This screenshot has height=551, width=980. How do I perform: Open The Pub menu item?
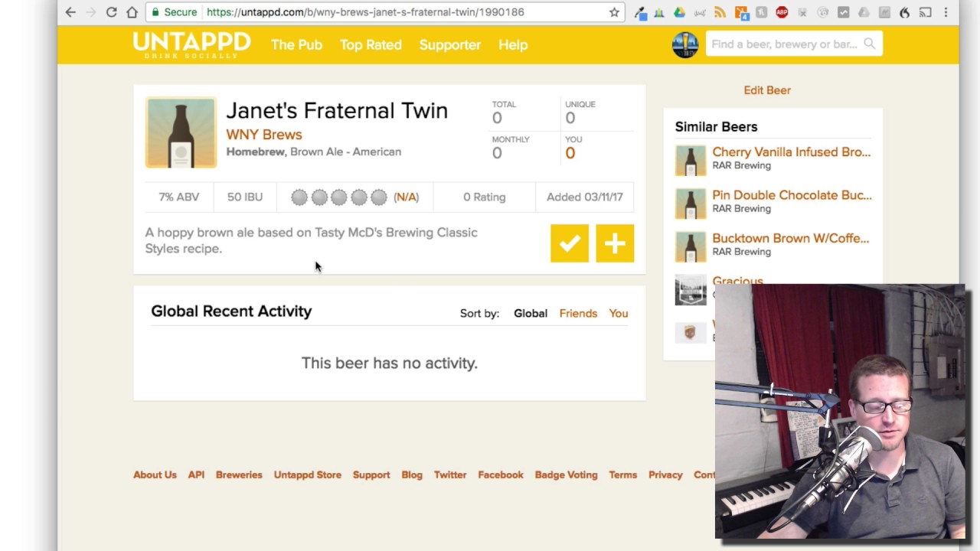(x=296, y=44)
